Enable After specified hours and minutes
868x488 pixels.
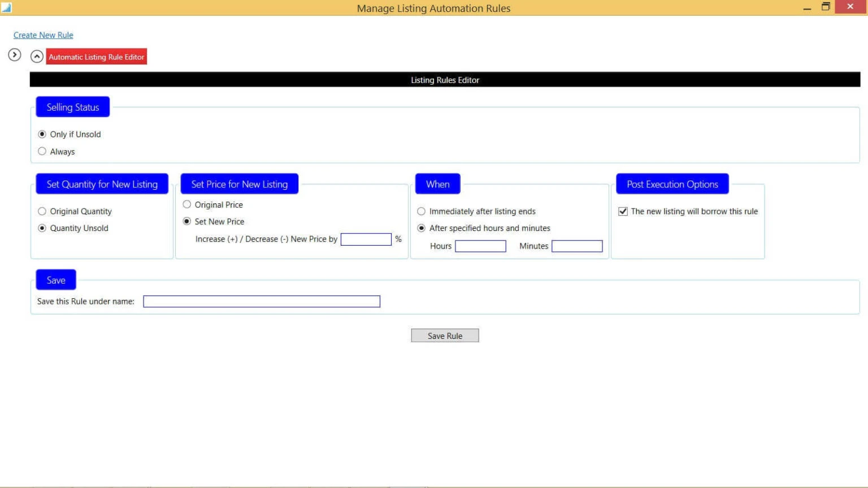421,228
